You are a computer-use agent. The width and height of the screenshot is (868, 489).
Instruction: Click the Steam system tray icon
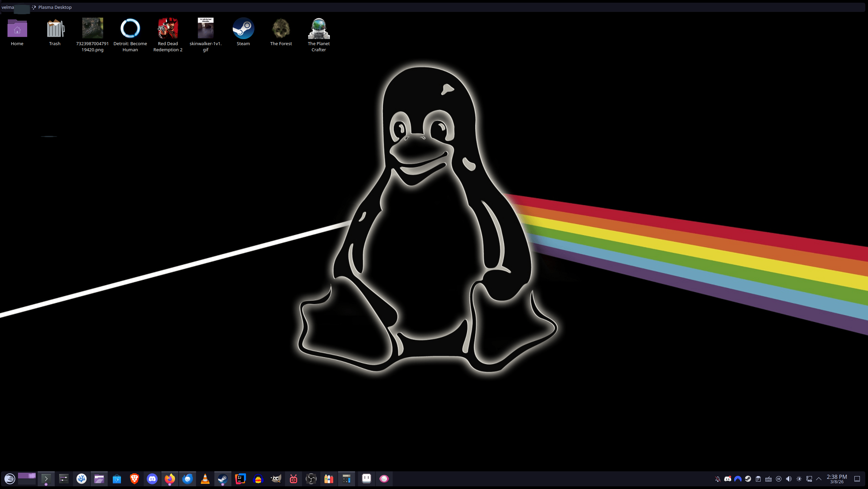[748, 479]
